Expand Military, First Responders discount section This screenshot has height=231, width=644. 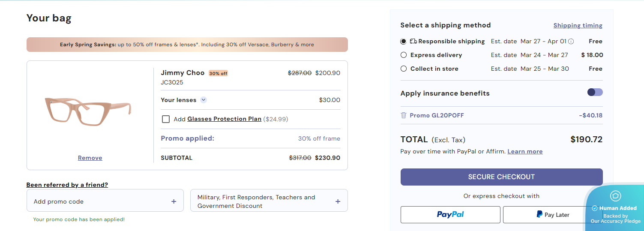pos(269,201)
